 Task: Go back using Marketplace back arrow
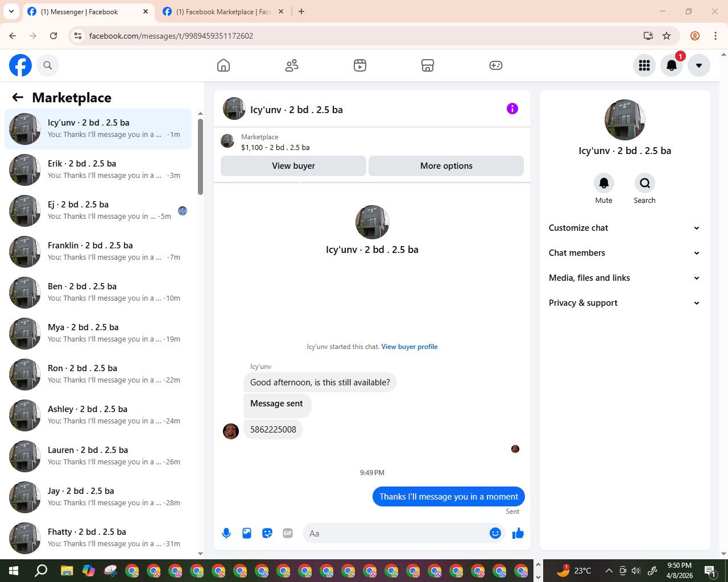18,97
